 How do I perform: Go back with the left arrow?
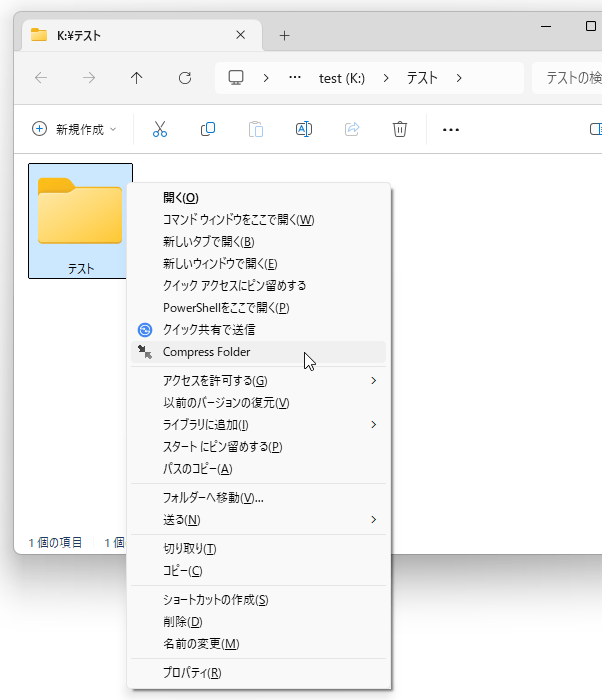(41, 78)
